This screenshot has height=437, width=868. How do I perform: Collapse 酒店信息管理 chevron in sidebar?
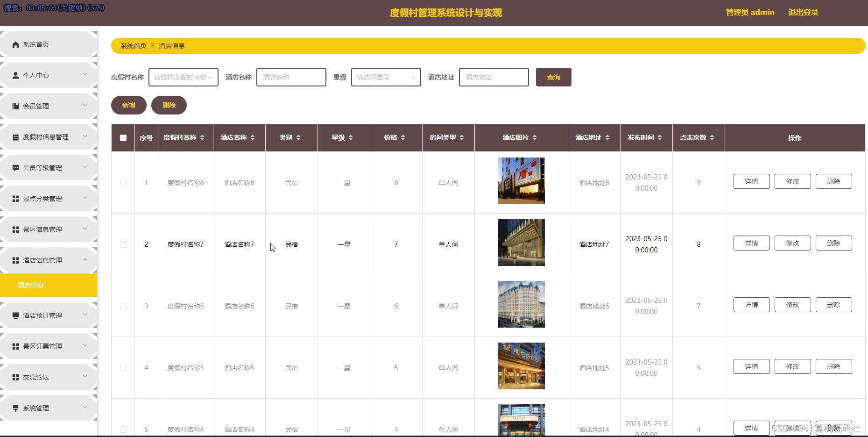(x=85, y=259)
